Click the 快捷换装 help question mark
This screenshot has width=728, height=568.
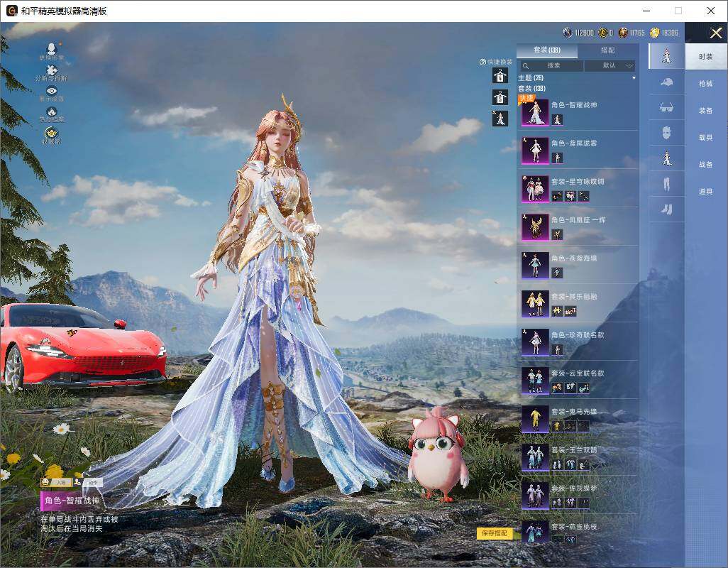click(482, 62)
